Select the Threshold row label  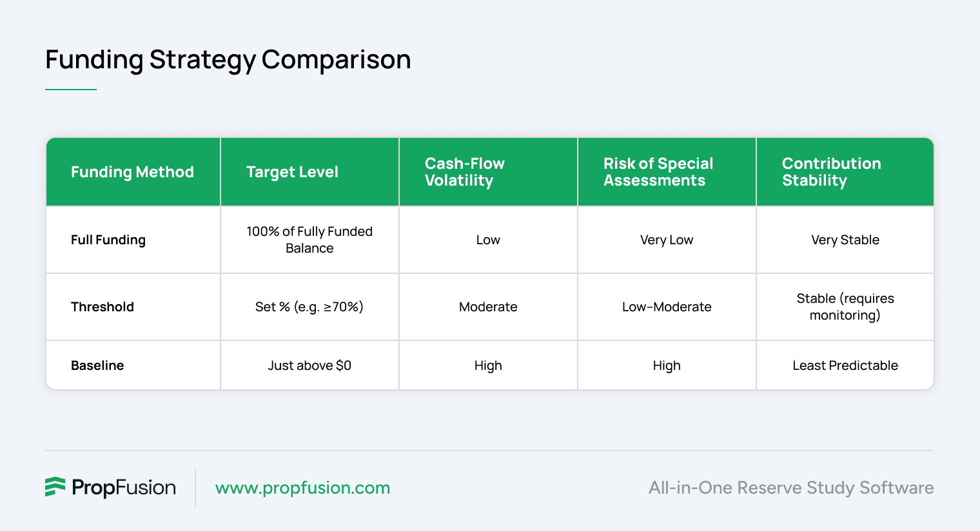[x=103, y=307]
